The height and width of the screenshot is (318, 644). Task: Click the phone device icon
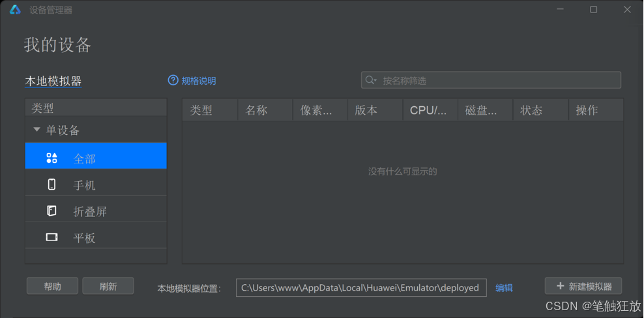pyautogui.click(x=51, y=184)
